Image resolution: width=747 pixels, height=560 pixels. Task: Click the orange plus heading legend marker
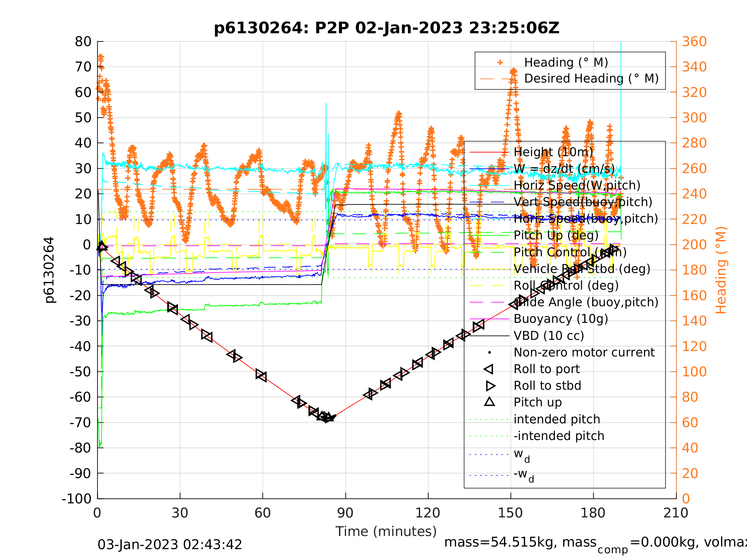click(x=500, y=62)
